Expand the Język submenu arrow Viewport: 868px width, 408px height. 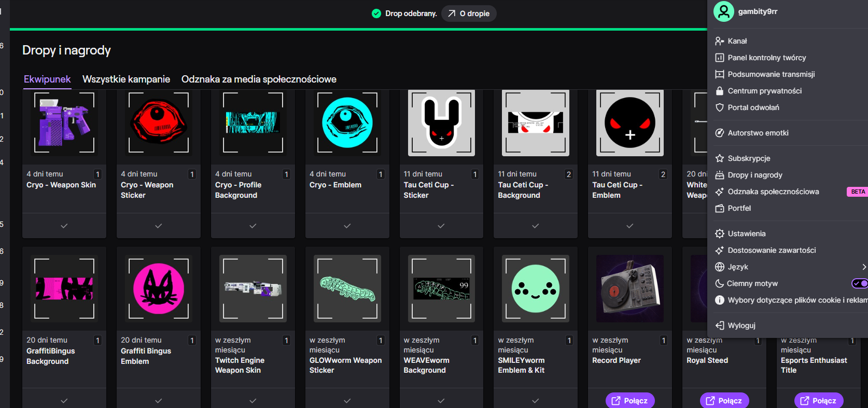click(x=863, y=267)
